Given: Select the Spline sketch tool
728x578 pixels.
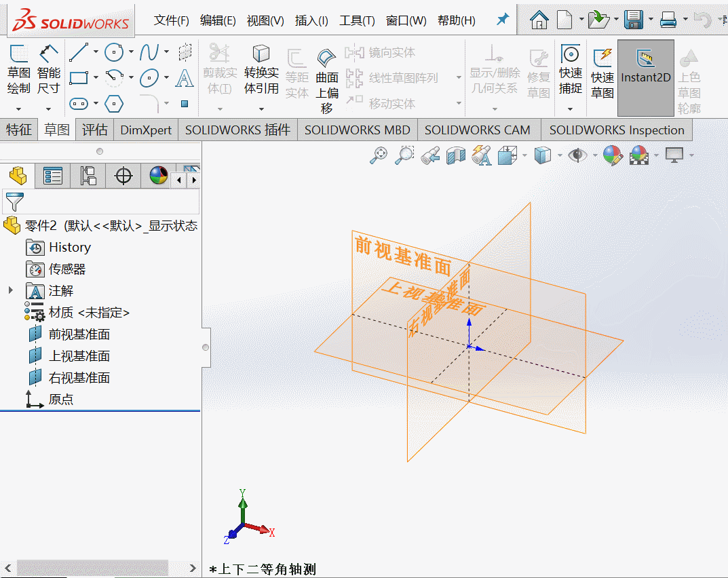Looking at the screenshot, I should pyautogui.click(x=149, y=52).
